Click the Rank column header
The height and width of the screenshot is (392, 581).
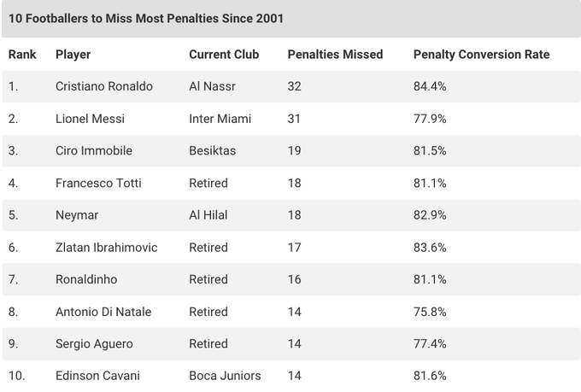click(22, 55)
